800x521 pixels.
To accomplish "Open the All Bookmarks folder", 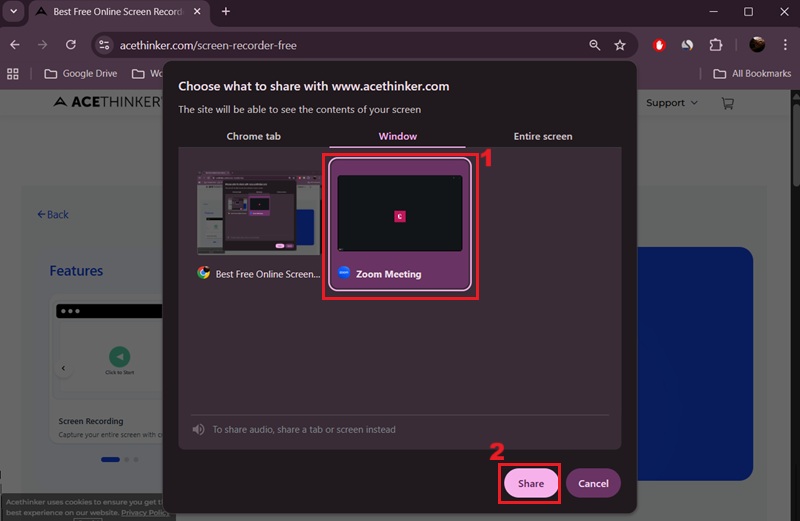I will tap(752, 73).
